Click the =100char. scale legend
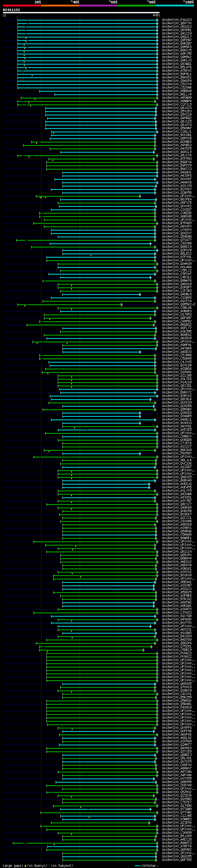 click(146, 866)
